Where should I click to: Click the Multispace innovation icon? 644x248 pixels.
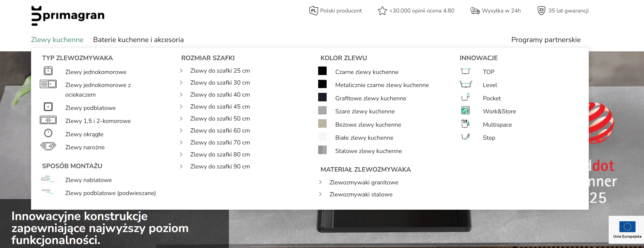(465, 123)
